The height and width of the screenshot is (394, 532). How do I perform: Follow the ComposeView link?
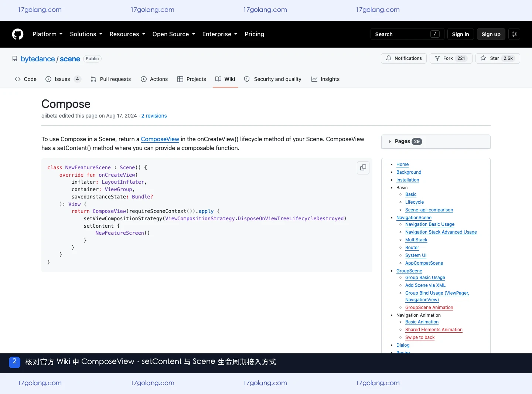(x=160, y=139)
